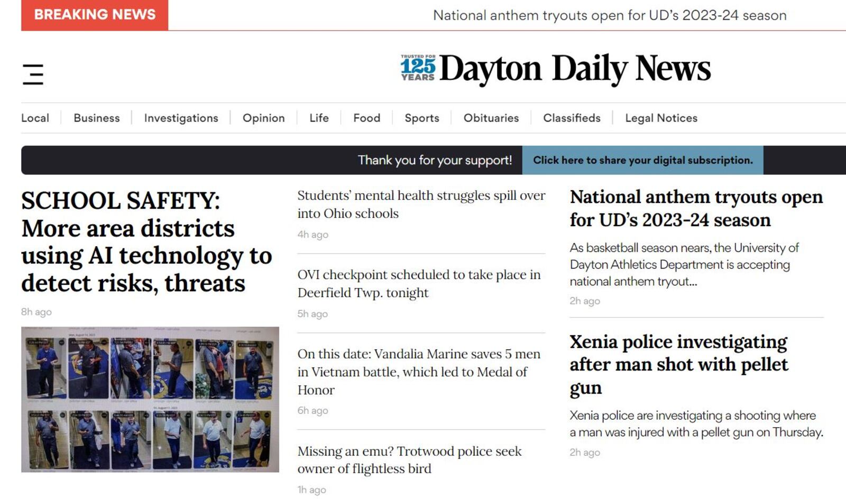Open the Investigations section
The width and height of the screenshot is (846, 504).
click(x=181, y=118)
